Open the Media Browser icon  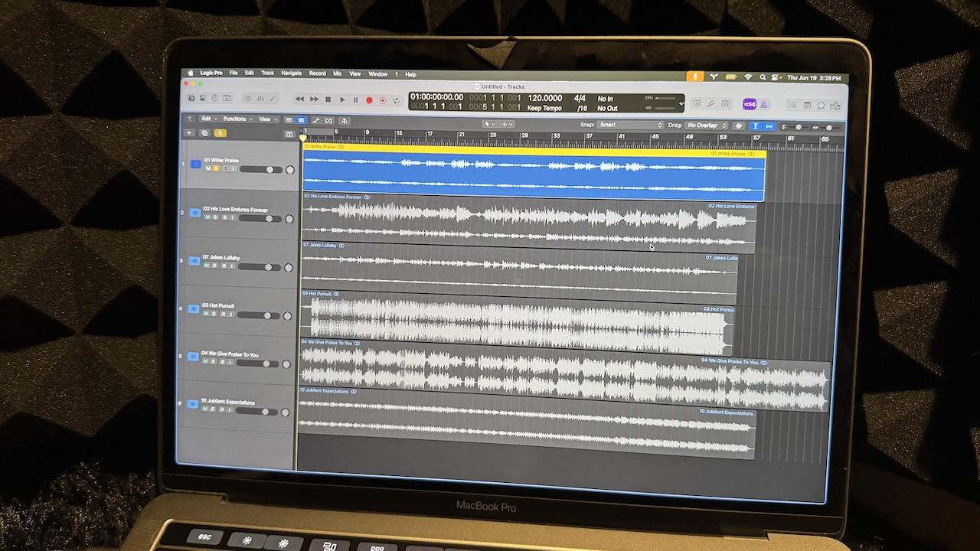pos(834,103)
